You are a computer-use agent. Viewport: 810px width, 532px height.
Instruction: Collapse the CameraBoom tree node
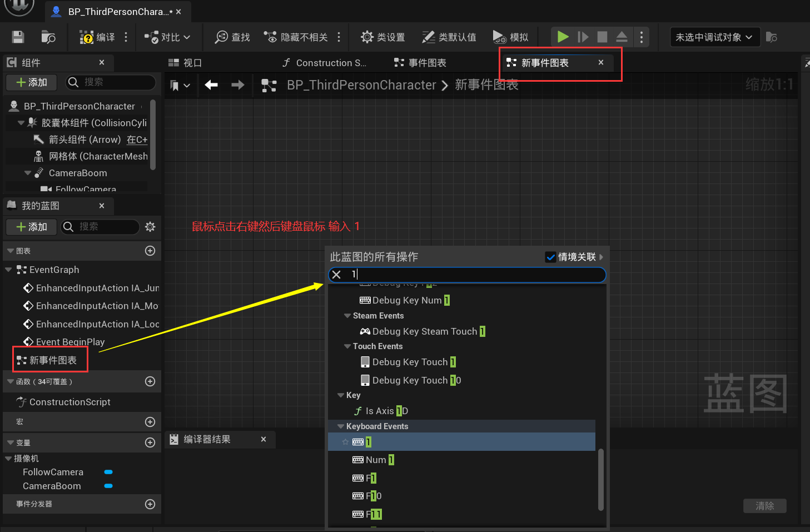tap(28, 173)
